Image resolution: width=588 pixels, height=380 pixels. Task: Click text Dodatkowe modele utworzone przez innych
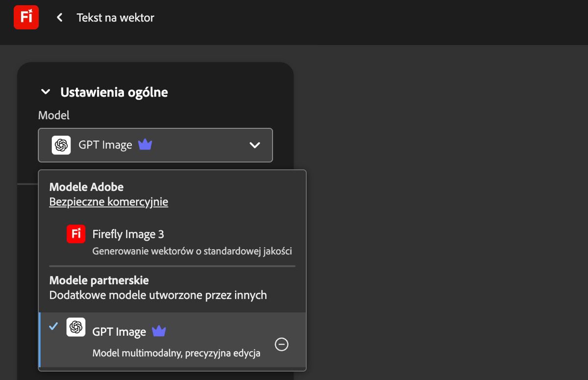pyautogui.click(x=158, y=295)
